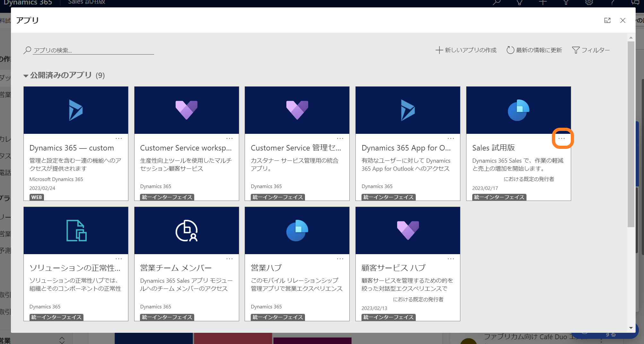Click the Customer Service 管理センター heart icon
This screenshot has width=644, height=344.
pos(297,110)
